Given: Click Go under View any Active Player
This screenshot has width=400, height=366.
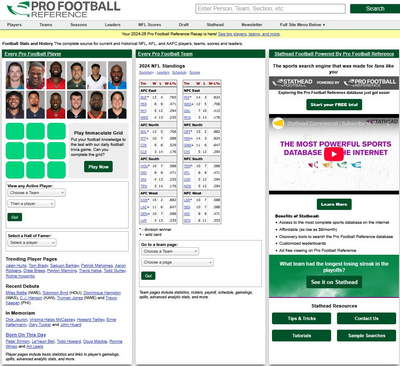Looking at the screenshot, I should (x=15, y=217).
